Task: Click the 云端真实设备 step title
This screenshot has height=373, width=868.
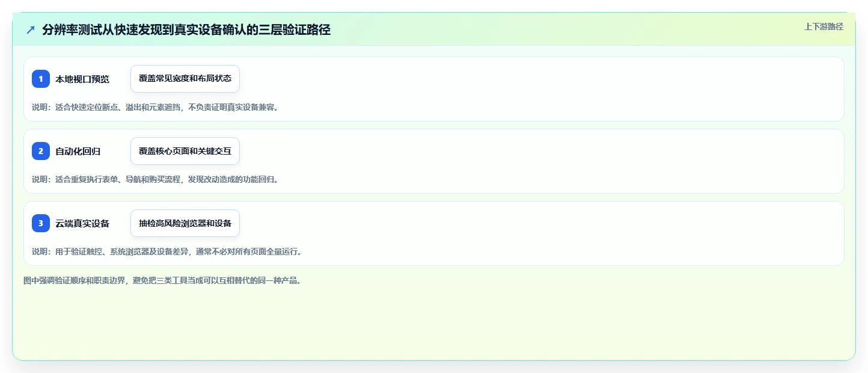Action: (x=82, y=223)
